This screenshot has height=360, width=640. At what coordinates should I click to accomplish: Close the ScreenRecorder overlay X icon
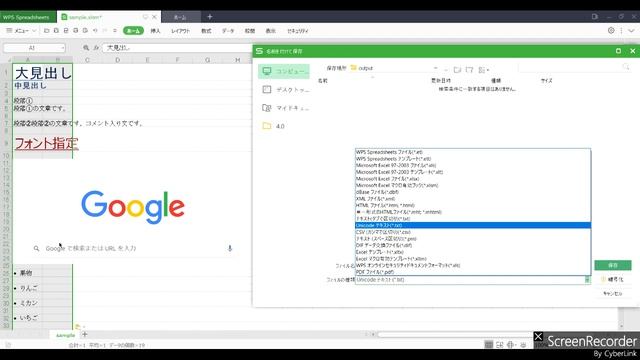538,337
